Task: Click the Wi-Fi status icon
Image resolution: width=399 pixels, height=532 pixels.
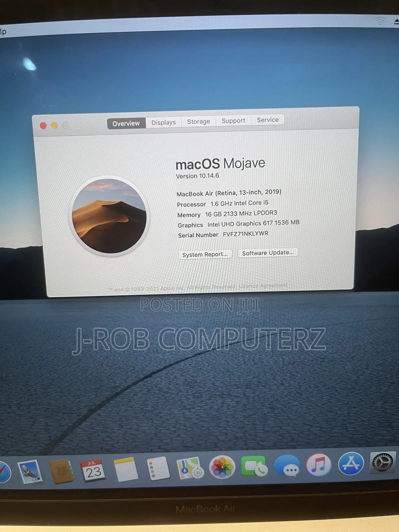Action: (x=381, y=21)
